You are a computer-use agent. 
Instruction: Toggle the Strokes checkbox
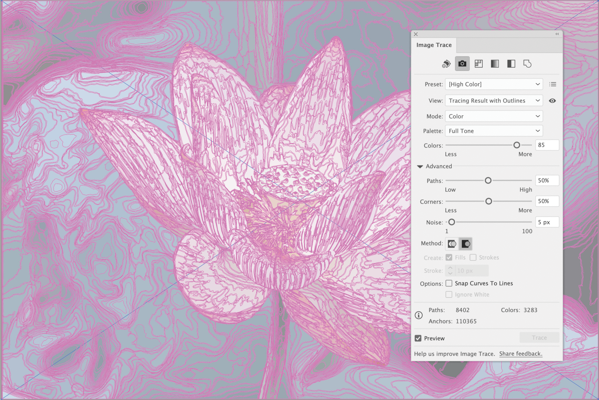(x=473, y=257)
